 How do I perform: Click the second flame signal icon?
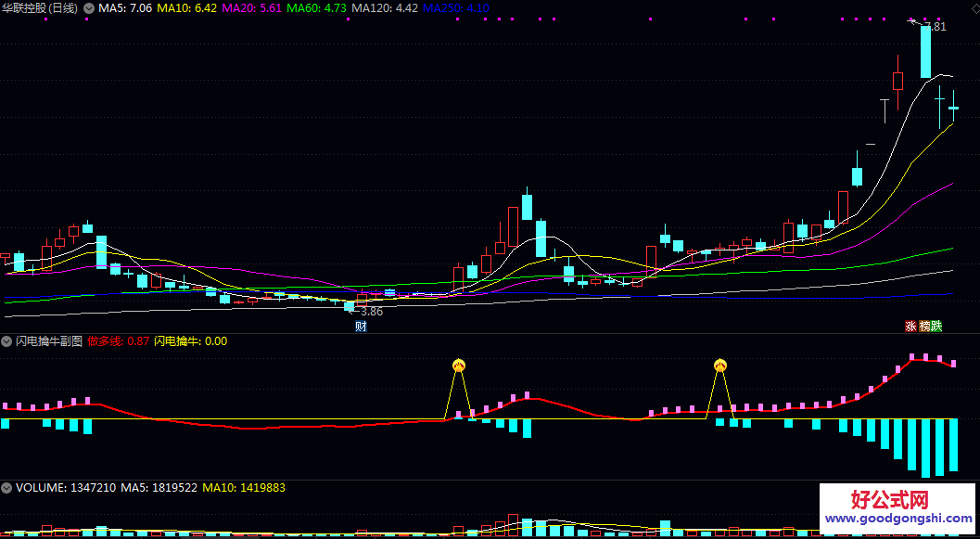tap(720, 366)
